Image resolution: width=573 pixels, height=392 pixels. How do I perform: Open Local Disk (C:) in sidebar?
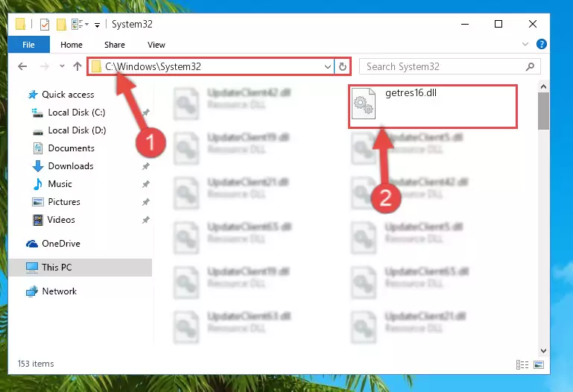click(77, 113)
